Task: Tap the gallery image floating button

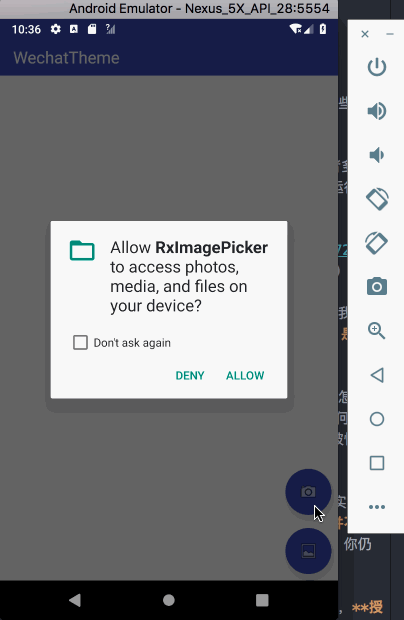Action: [308, 551]
